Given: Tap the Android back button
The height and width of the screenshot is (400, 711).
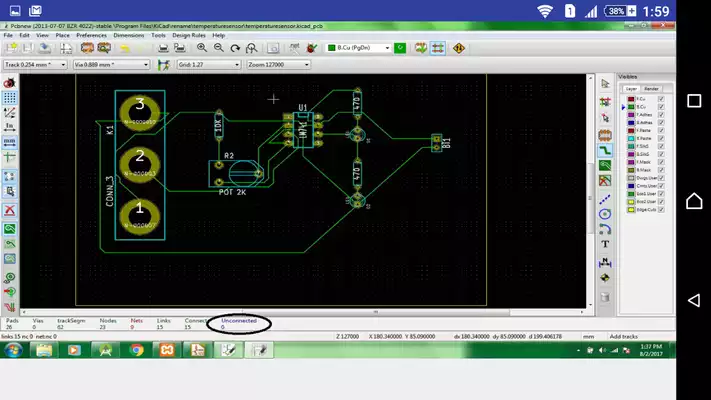Looking at the screenshot, I should pos(694,300).
